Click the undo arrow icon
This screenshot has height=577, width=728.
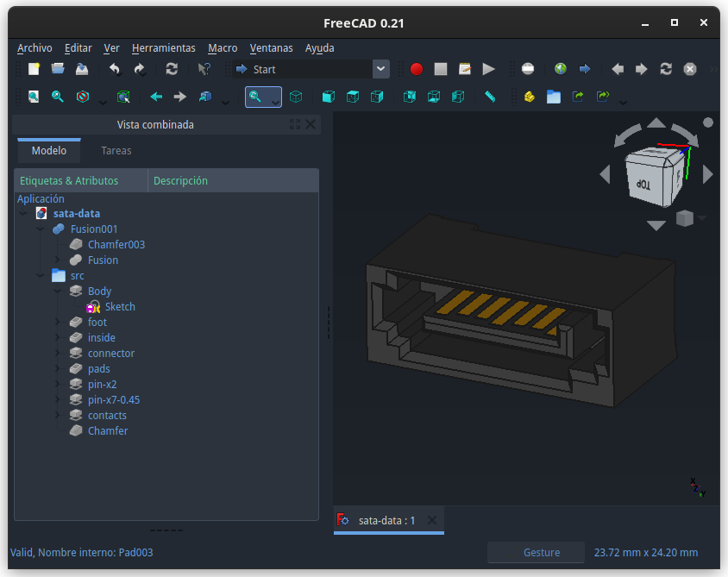click(x=115, y=69)
